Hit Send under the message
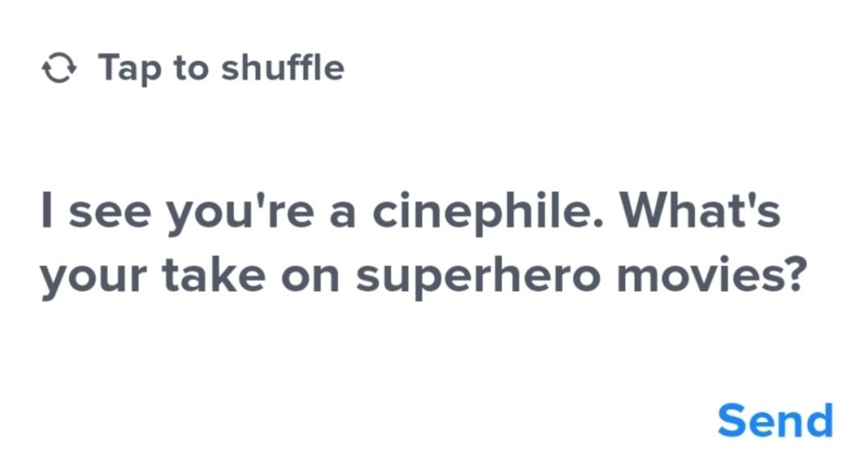This screenshot has height=470, width=868. point(775,421)
